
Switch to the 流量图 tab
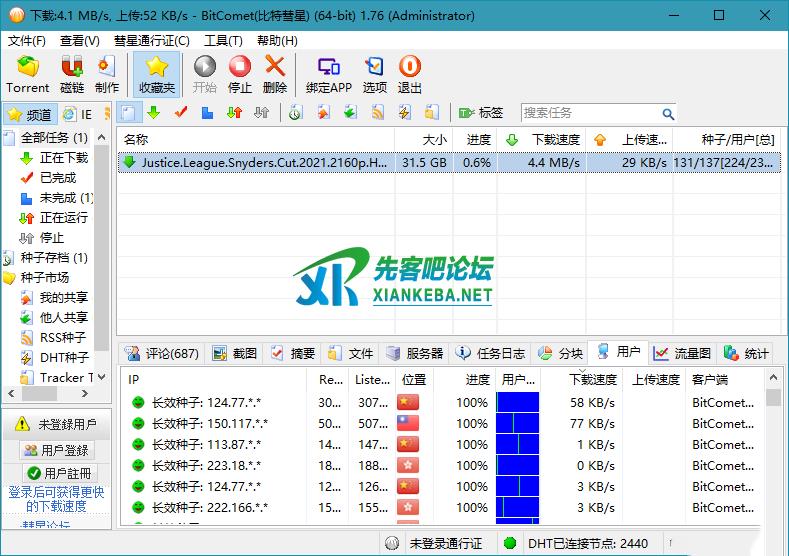point(682,353)
